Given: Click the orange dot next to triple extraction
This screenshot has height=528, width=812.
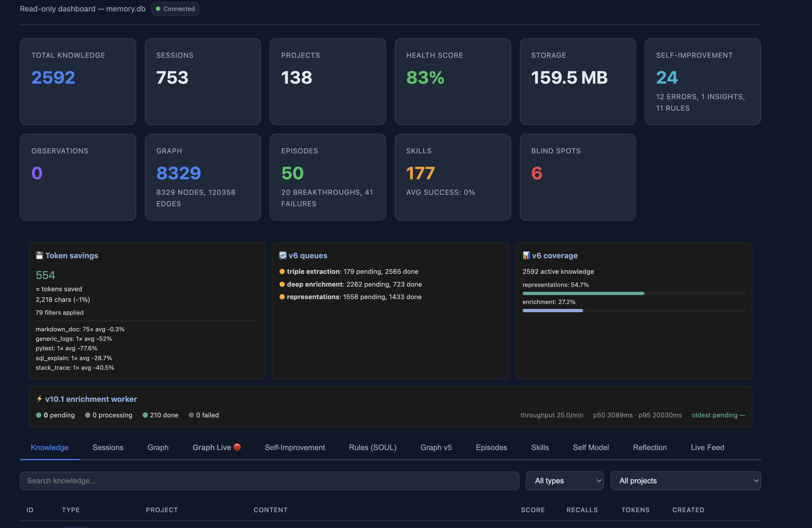Looking at the screenshot, I should (x=282, y=272).
